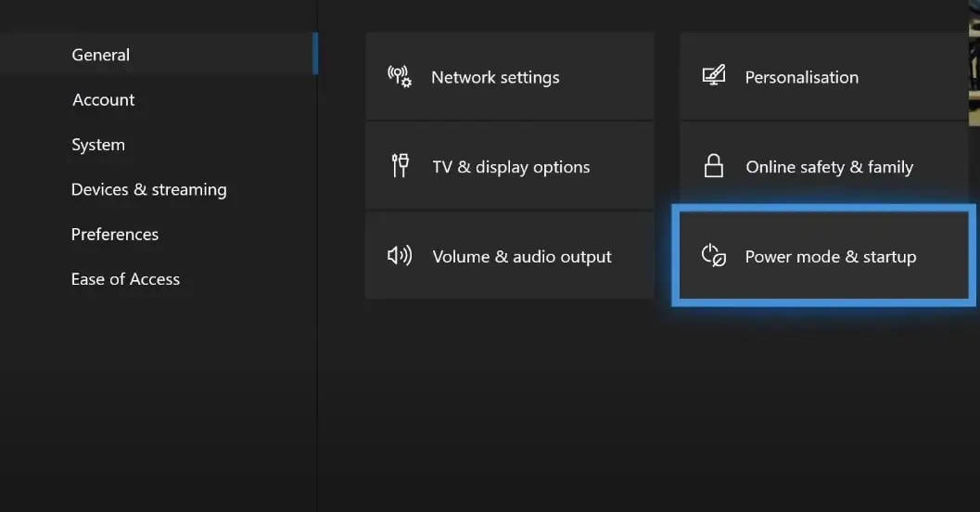980x512 pixels.
Task: Open TV & display options label
Action: tap(511, 168)
